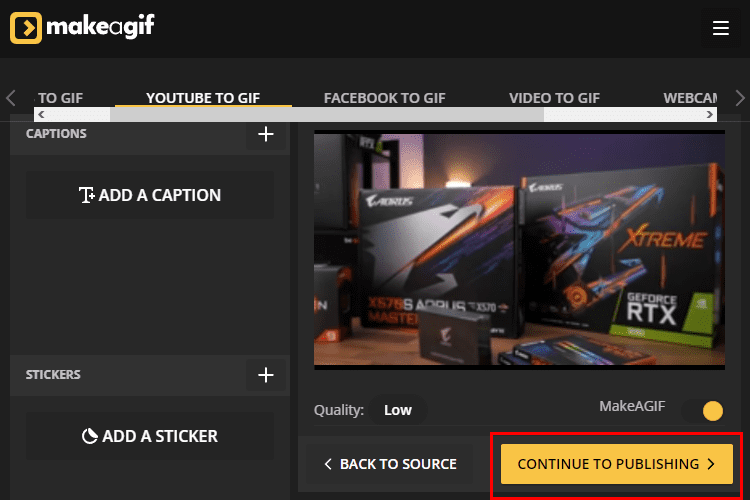The width and height of the screenshot is (750, 500).
Task: Click the Stickers plus icon
Action: pyautogui.click(x=266, y=375)
